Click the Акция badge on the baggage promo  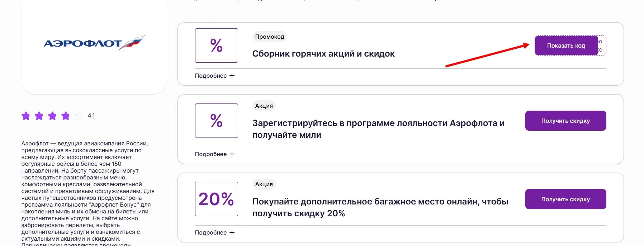263,184
